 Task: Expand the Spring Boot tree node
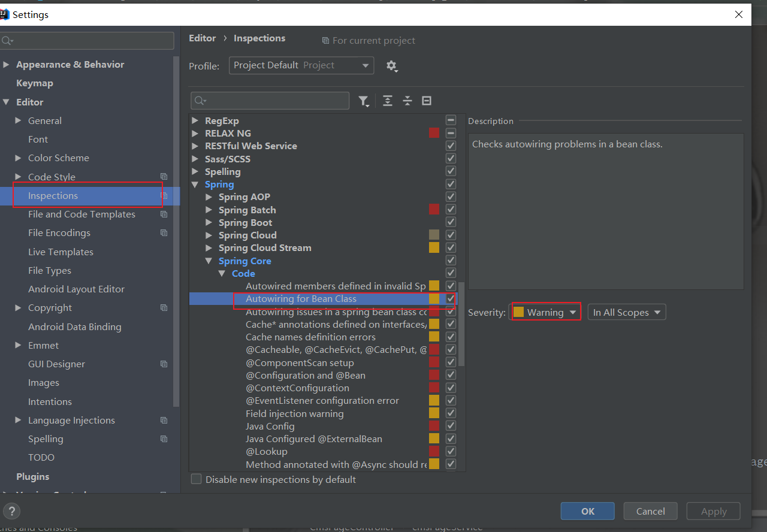click(x=209, y=222)
